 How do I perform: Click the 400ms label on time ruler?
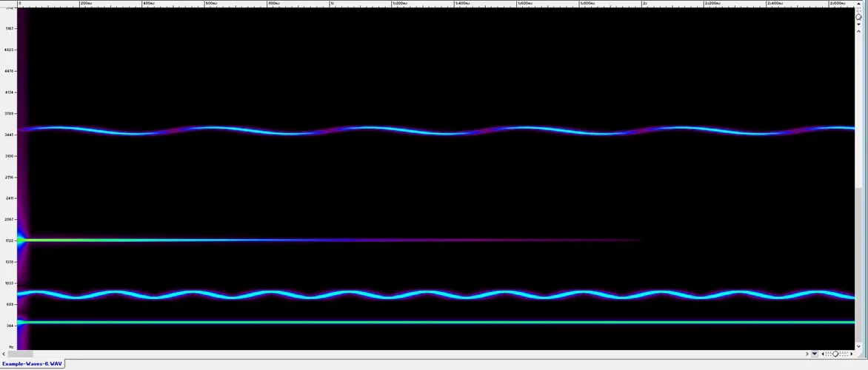[148, 3]
